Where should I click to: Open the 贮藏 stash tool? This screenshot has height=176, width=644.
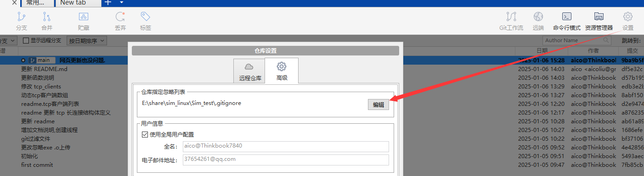click(x=84, y=17)
